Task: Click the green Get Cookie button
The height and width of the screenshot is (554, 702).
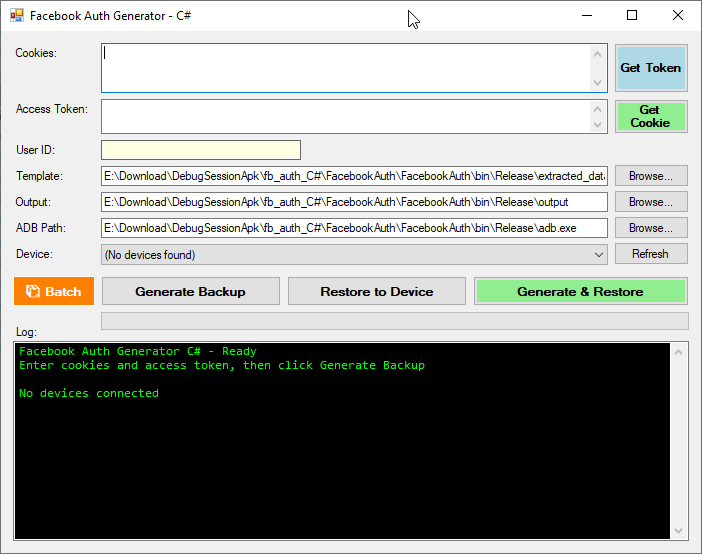Action: [x=650, y=116]
